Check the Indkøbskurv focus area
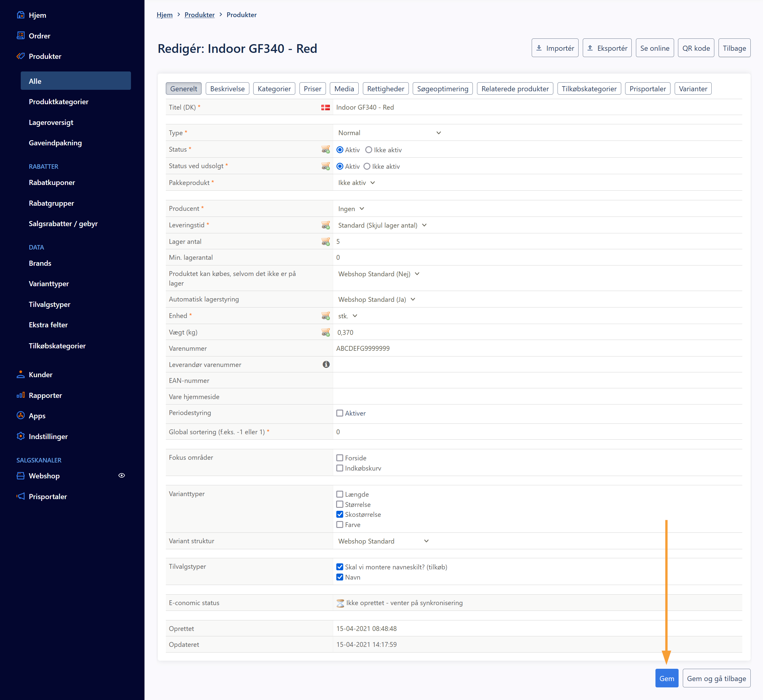This screenshot has width=763, height=700. [x=340, y=468]
